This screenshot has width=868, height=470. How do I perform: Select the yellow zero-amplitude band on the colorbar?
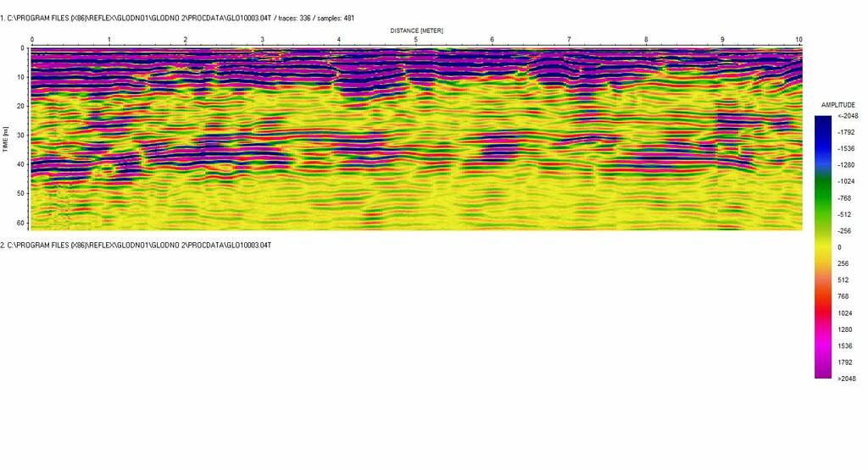tap(823, 246)
